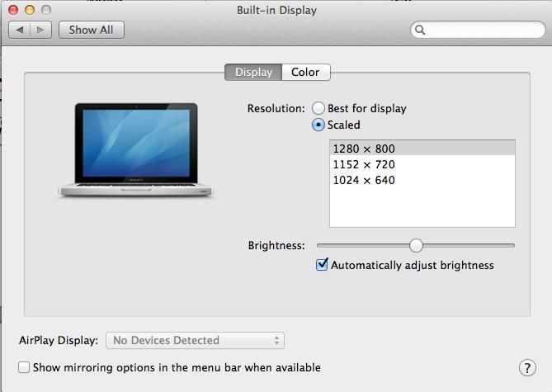Go forward with the right arrow button
This screenshot has width=552, height=392.
[x=40, y=30]
